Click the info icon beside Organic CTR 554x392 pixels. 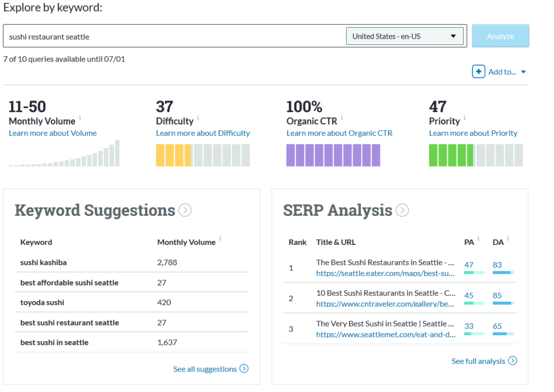[x=342, y=118]
